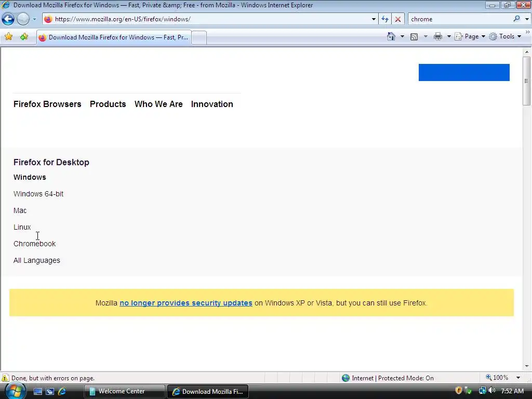Click the blue button at page top
532x399 pixels.
pyautogui.click(x=464, y=72)
